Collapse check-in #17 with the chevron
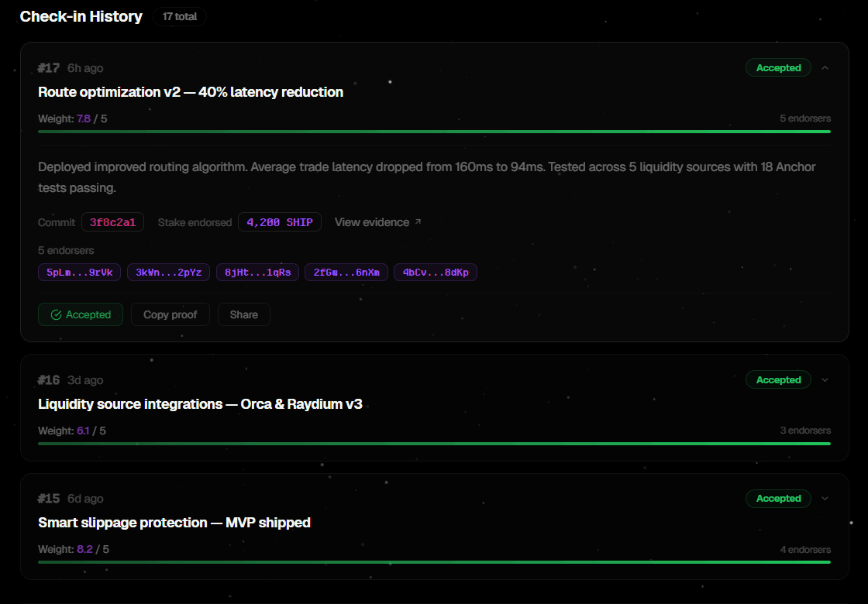The width and height of the screenshot is (868, 604). click(825, 68)
